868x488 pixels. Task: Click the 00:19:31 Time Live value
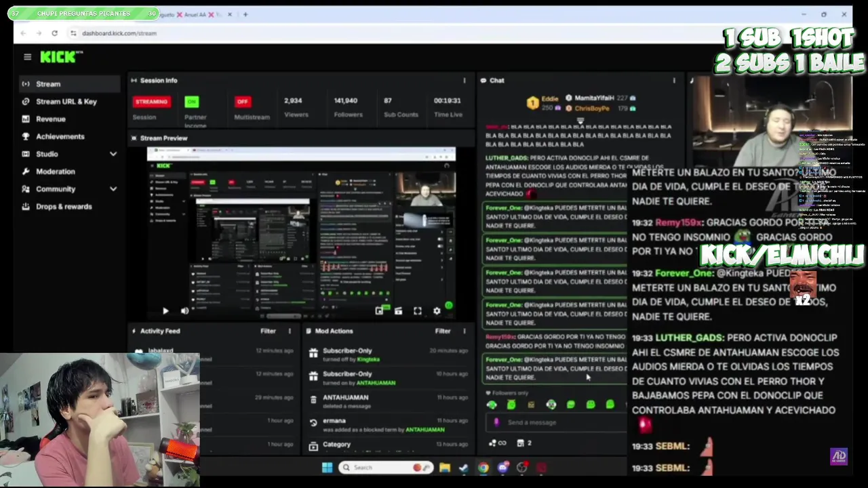[x=448, y=100]
